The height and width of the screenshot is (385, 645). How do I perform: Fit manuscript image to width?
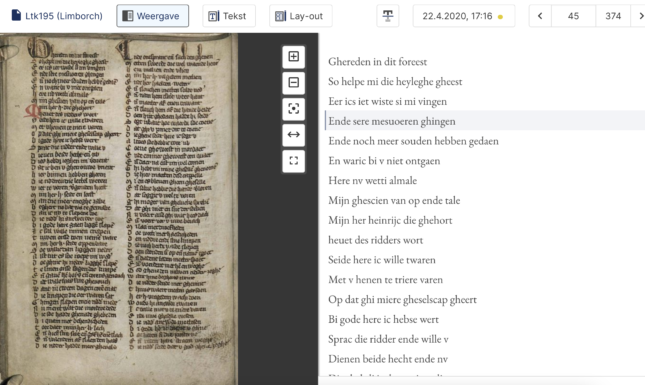(x=294, y=135)
